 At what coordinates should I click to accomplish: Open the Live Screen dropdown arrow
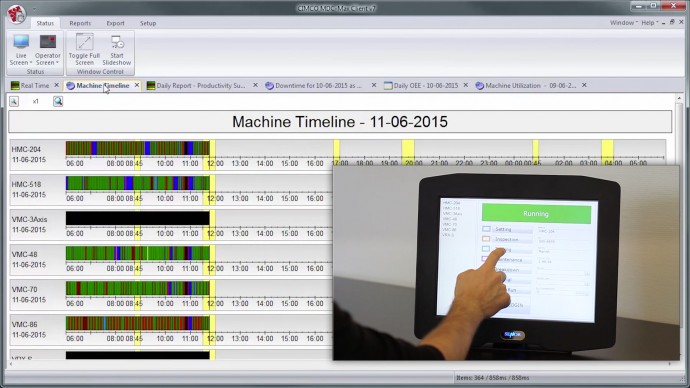(31, 63)
